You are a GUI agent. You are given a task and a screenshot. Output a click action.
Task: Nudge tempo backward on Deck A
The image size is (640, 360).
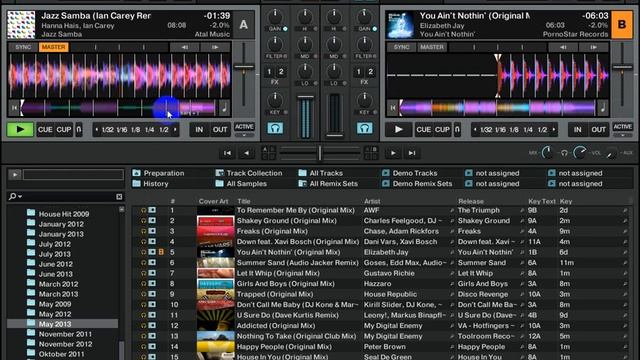tap(184, 47)
